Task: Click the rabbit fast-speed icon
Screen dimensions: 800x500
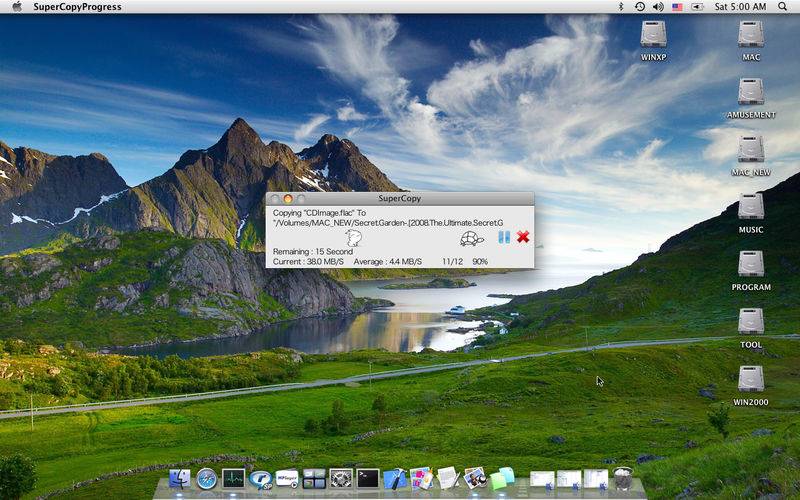Action: 353,237
